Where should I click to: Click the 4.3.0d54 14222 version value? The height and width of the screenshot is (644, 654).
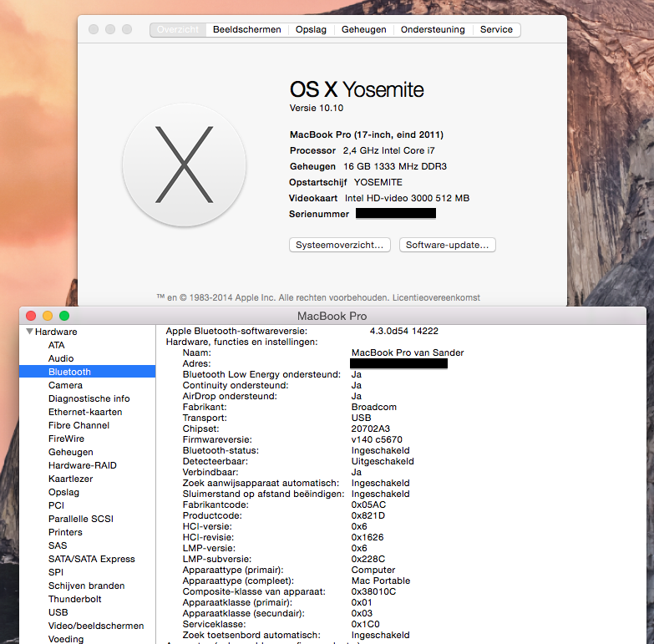[403, 331]
